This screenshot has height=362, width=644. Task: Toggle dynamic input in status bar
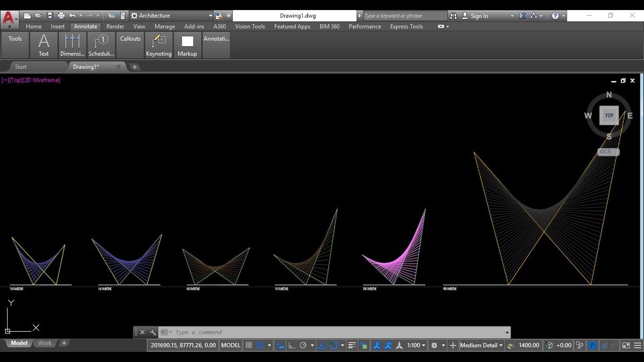pos(280,345)
